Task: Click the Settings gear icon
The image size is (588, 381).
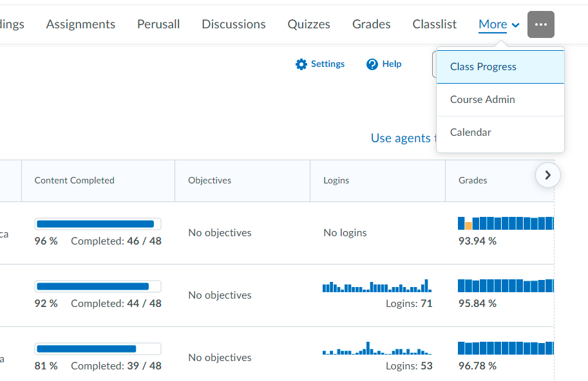Action: [301, 64]
